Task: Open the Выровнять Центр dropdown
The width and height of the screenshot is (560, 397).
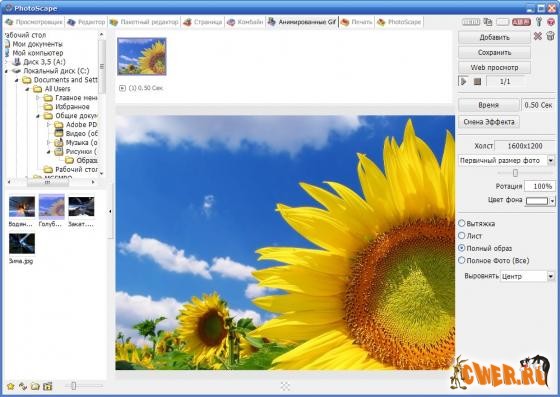Action: tap(527, 276)
